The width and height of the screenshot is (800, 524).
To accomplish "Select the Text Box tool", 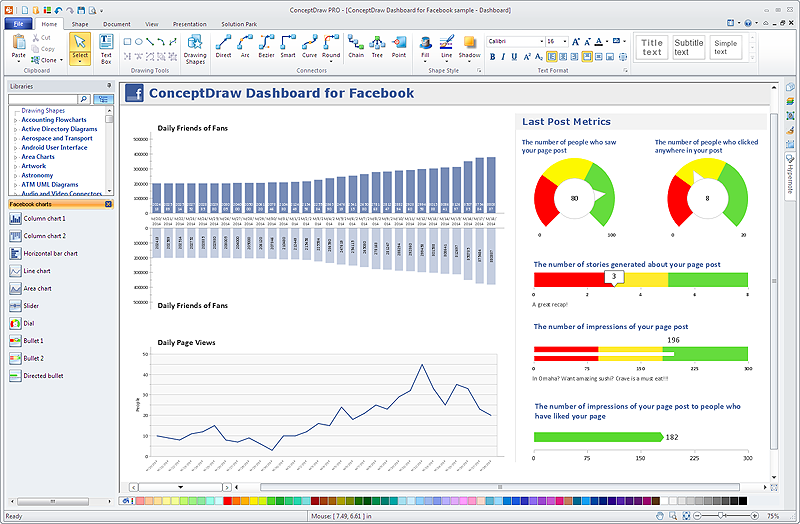I will (x=106, y=48).
